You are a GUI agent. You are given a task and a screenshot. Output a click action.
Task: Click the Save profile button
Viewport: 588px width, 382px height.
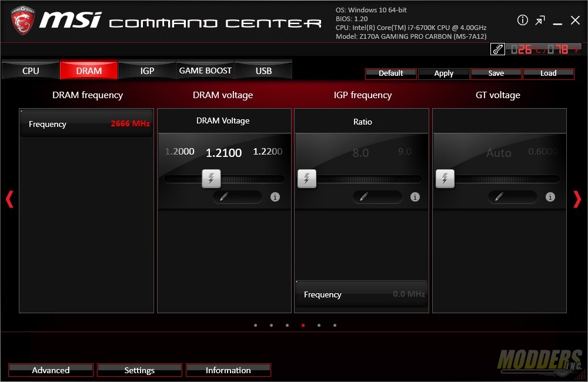click(496, 73)
